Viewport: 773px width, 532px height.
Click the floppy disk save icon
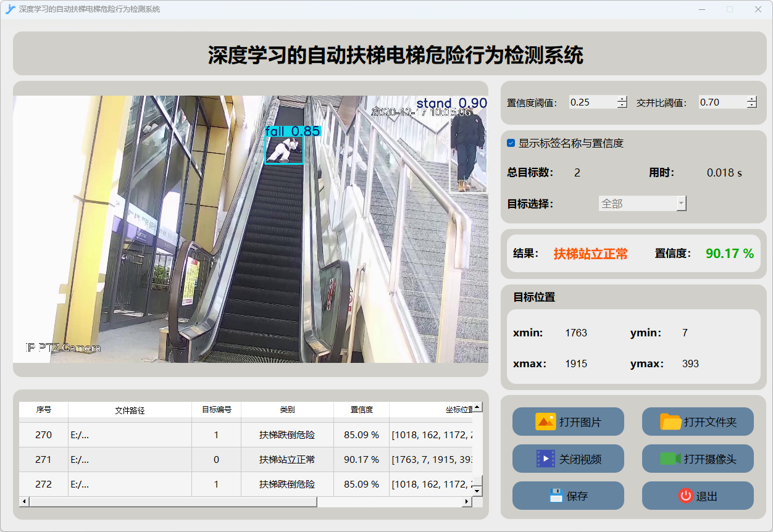pos(556,496)
